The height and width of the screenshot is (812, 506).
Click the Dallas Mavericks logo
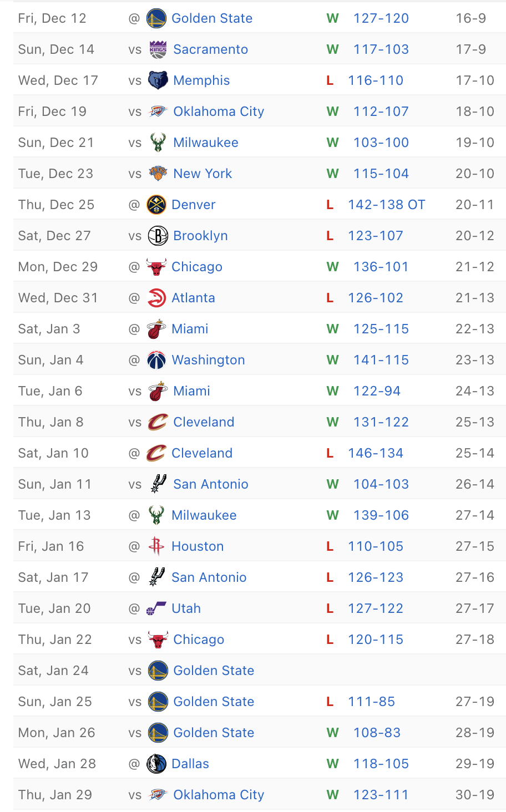tap(156, 764)
